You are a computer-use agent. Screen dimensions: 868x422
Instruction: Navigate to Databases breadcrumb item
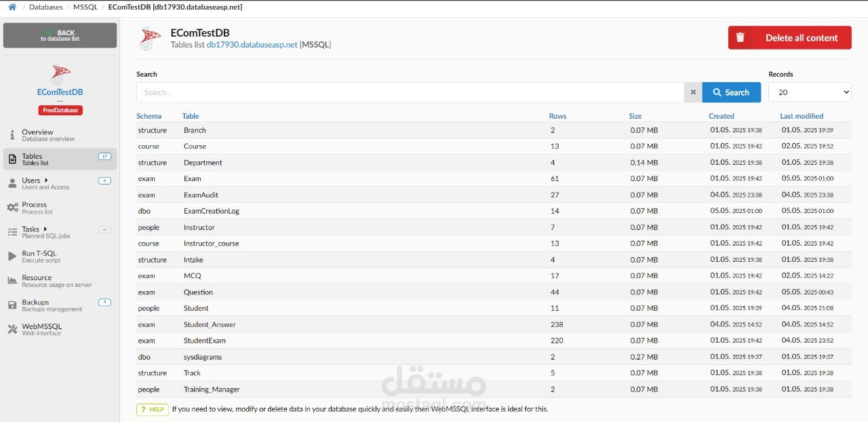point(45,7)
